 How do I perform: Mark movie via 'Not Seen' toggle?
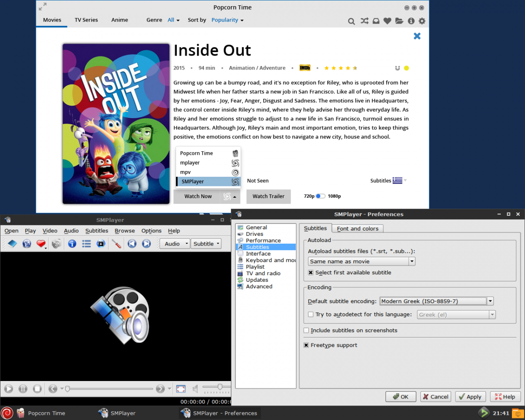(258, 181)
